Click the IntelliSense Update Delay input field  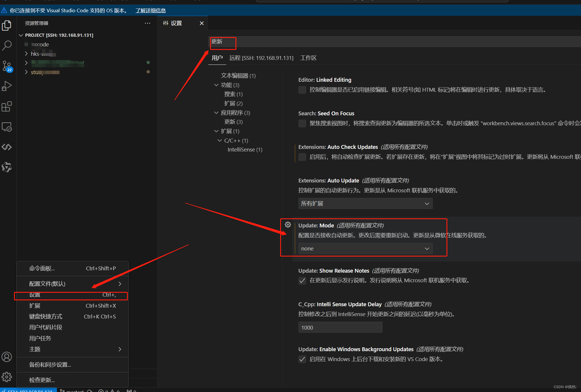tap(340, 327)
